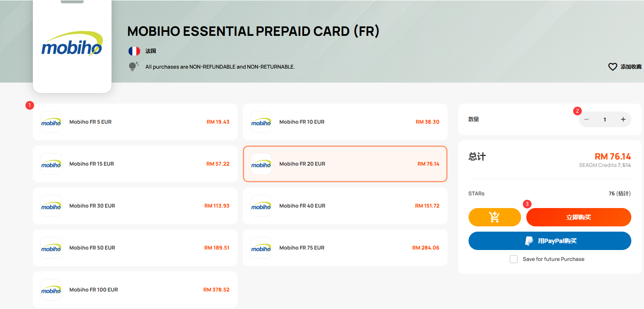644x309 pixels.
Task: Click the quantity number field
Action: point(605,119)
